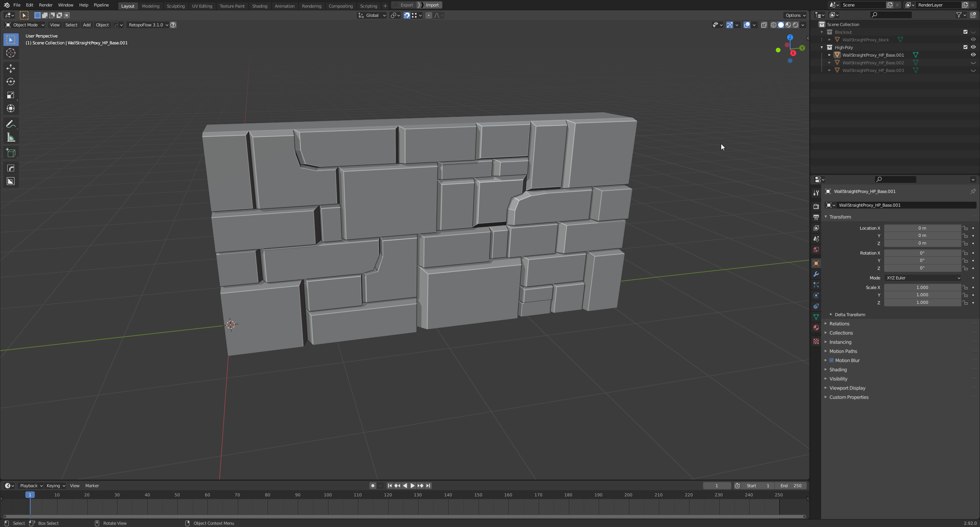This screenshot has width=980, height=527.
Task: Open the RetopoFlow 3.1.0 dropdown
Action: click(x=148, y=25)
